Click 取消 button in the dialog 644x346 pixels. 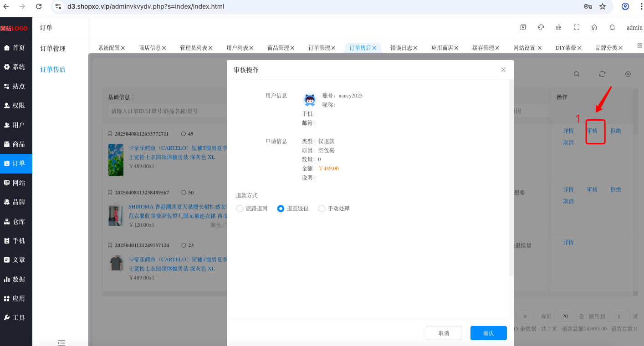[444, 333]
